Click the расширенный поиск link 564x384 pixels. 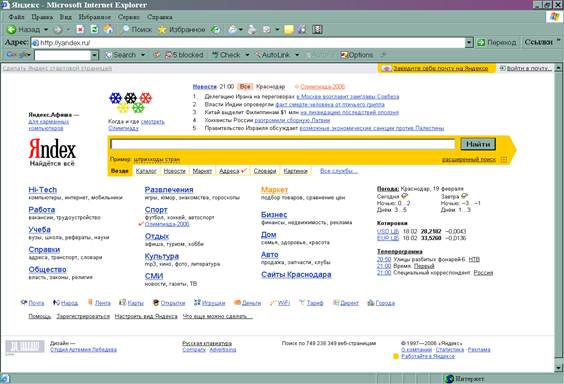point(469,159)
